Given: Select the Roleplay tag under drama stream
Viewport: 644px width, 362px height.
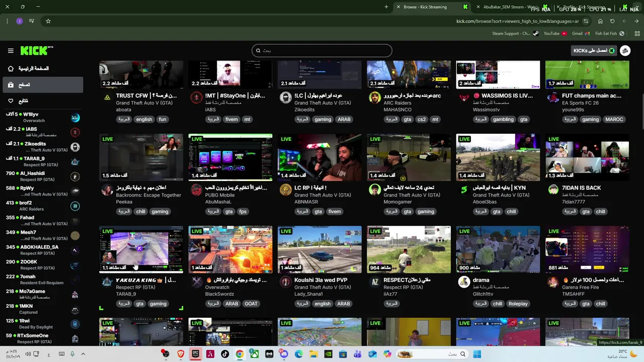Looking at the screenshot, I should [518, 304].
